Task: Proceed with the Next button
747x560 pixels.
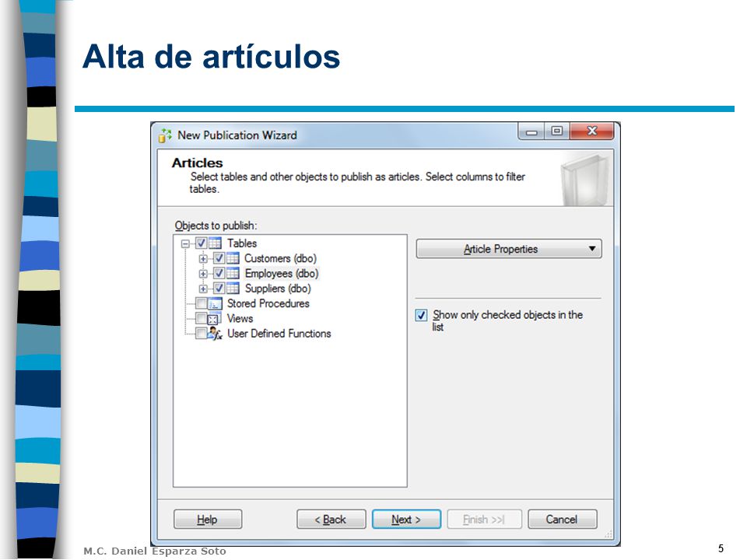Action: 406,519
